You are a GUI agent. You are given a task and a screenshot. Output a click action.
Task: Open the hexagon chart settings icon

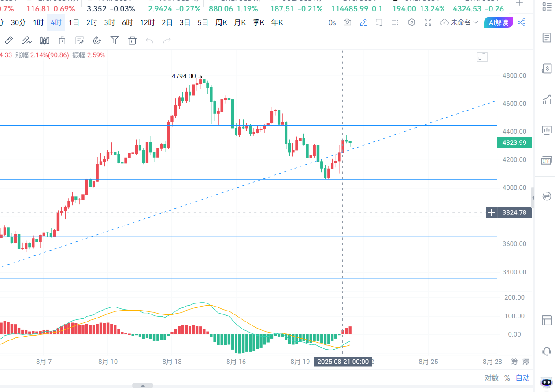click(412, 22)
